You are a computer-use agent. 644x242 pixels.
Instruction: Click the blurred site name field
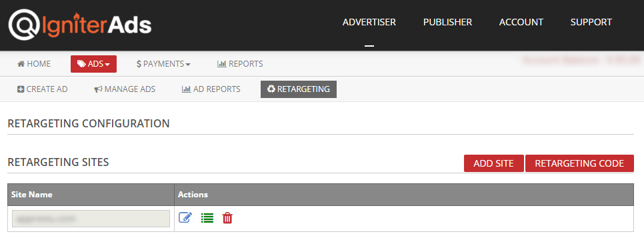click(91, 219)
